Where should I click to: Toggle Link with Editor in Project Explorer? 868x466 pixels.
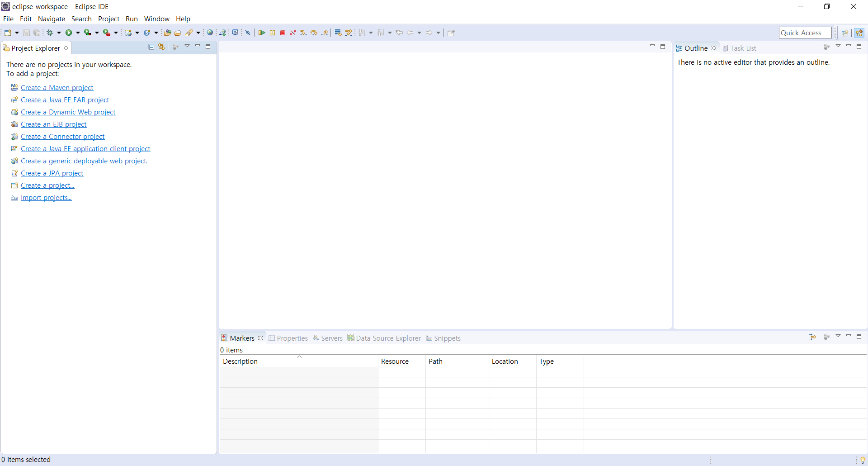[161, 47]
